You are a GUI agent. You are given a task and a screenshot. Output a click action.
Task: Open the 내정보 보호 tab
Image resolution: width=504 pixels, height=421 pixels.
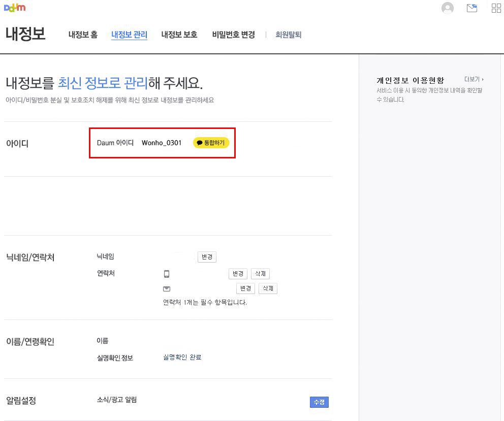(x=179, y=35)
